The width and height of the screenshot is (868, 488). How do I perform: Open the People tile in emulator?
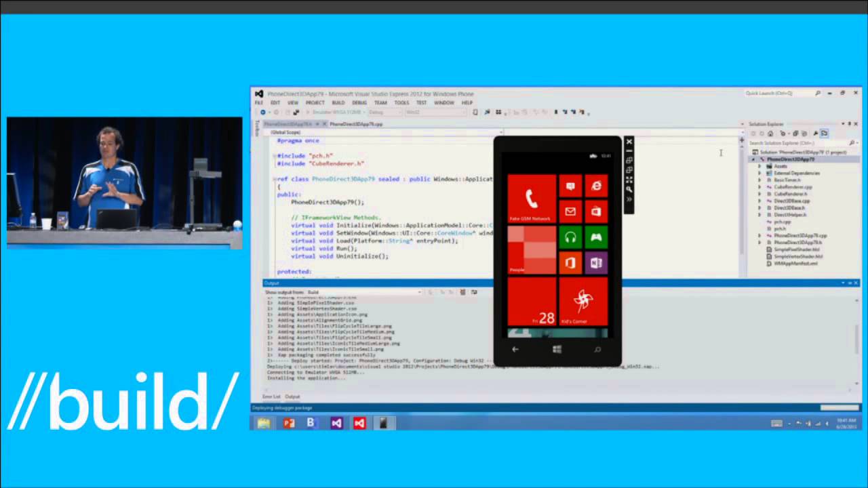[x=532, y=250]
